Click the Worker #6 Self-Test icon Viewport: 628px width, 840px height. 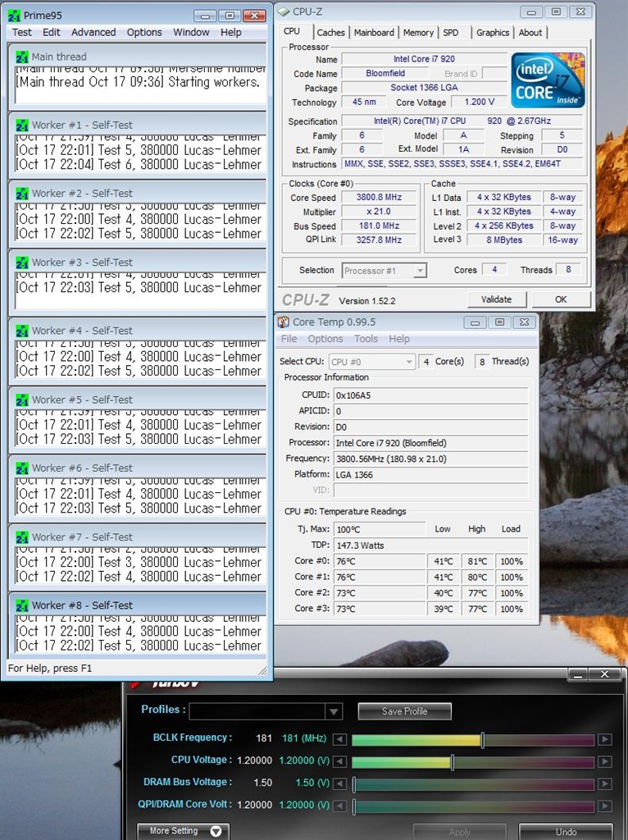pyautogui.click(x=22, y=468)
